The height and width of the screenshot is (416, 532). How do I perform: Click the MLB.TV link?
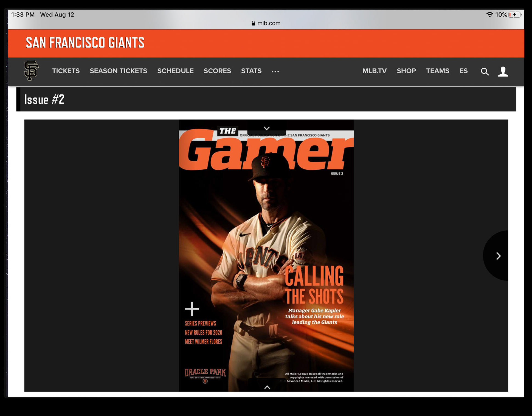[374, 71]
